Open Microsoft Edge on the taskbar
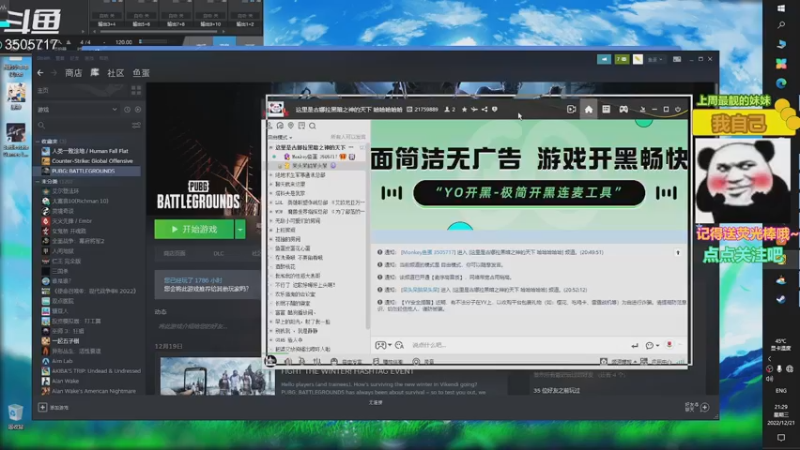 [x=781, y=83]
